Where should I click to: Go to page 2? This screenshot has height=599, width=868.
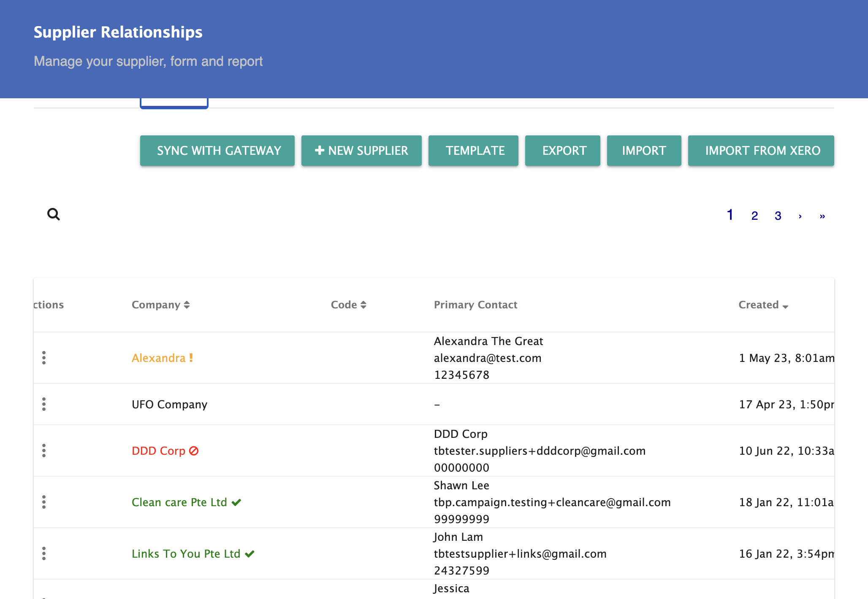[x=755, y=216]
